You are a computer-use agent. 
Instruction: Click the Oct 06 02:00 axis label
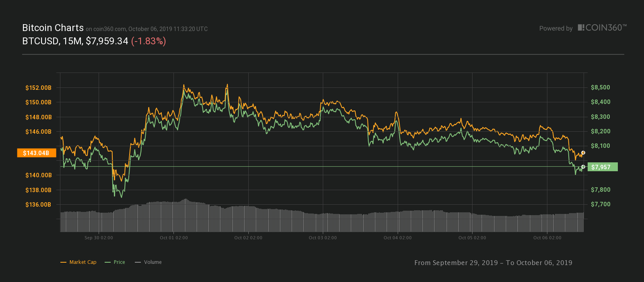point(547,238)
